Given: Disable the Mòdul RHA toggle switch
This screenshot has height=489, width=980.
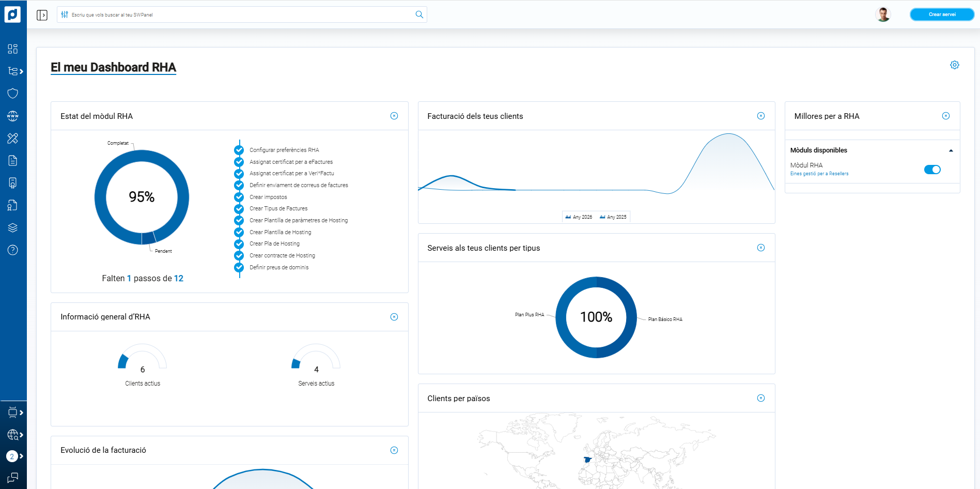Looking at the screenshot, I should [x=932, y=170].
